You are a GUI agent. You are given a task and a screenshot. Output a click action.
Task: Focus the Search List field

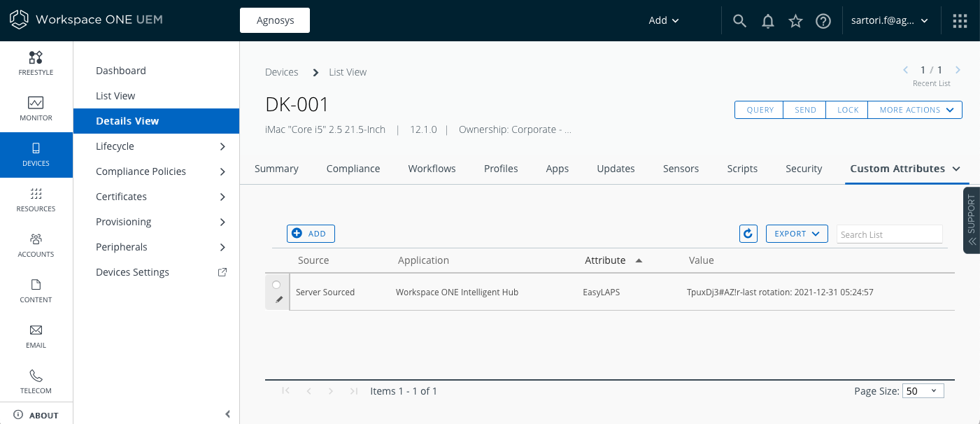[x=889, y=234]
